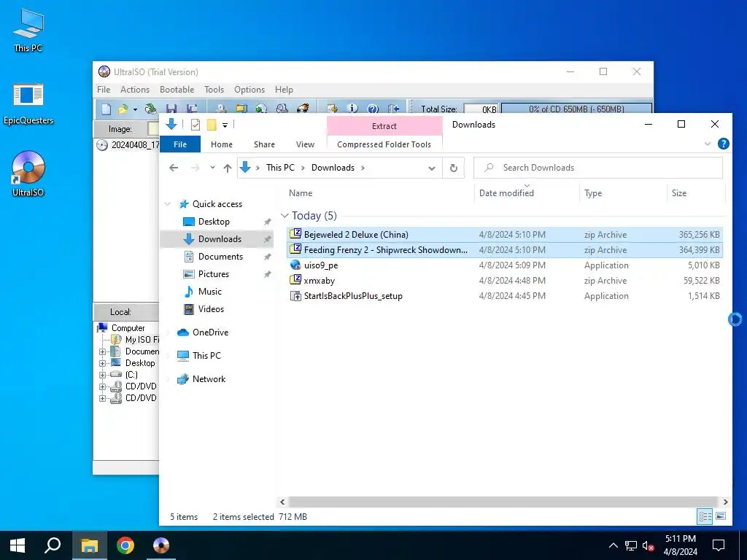The image size is (747, 560).
Task: Open the Windows Start menu
Action: [18, 545]
